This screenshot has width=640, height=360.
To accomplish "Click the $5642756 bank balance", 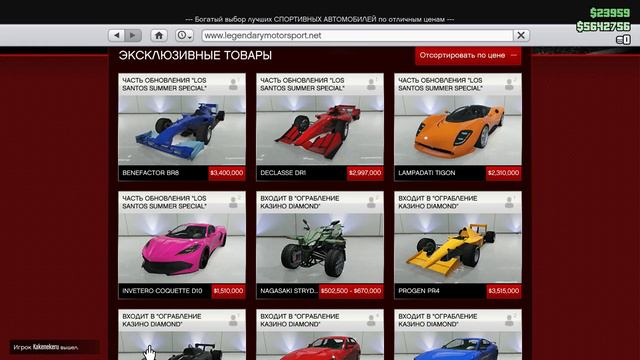I will 603,27.
